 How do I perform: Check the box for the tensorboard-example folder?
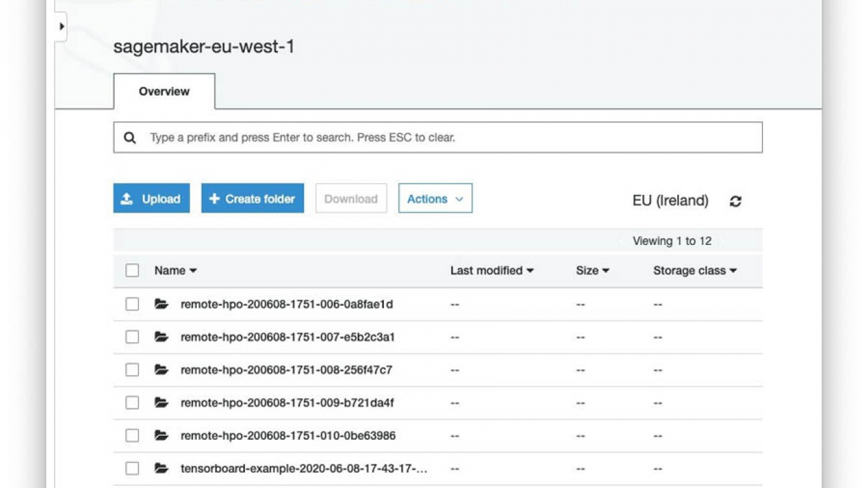[x=132, y=469]
